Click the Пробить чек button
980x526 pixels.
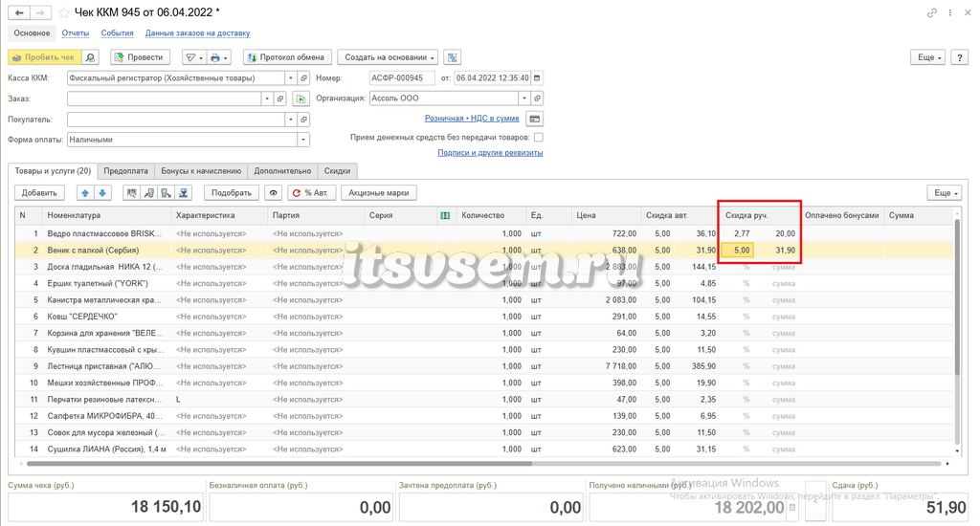tap(44, 57)
